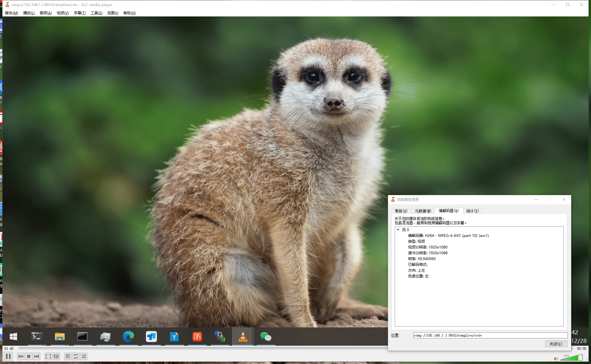591x364 pixels.
Task: Open the 音频(A) menu
Action: [x=46, y=13]
